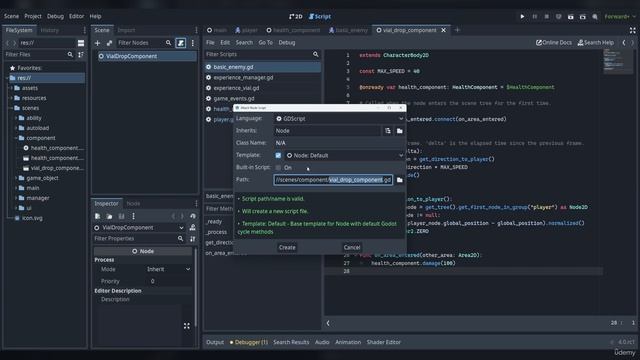
Task: Select VialDropComponent node in the scene tree
Action: point(146,56)
